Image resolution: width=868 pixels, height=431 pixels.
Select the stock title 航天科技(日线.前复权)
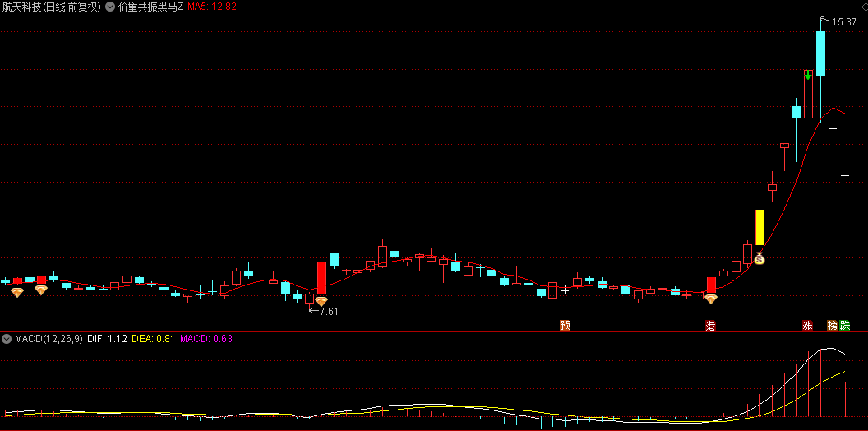[x=52, y=7]
